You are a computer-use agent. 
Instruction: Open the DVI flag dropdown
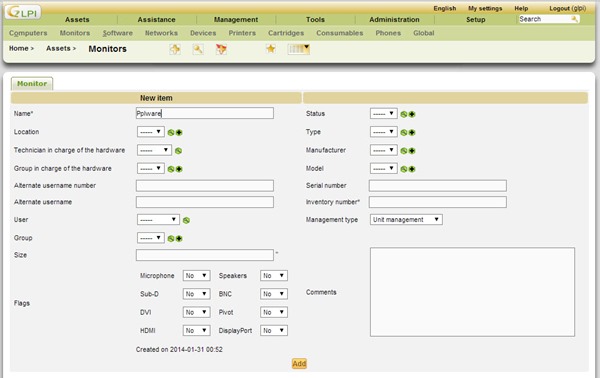(197, 312)
